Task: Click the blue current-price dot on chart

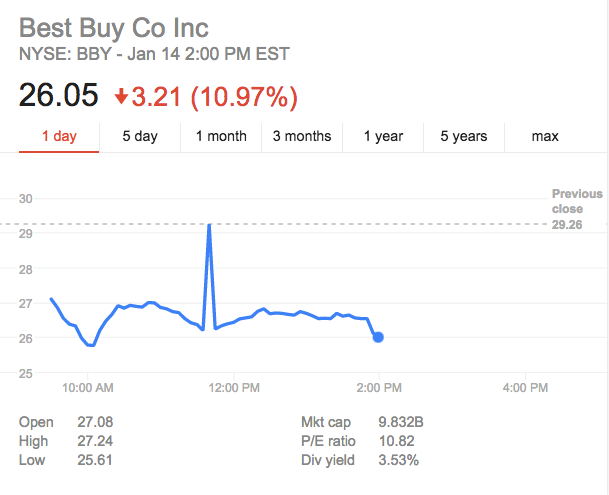Action: 378,337
